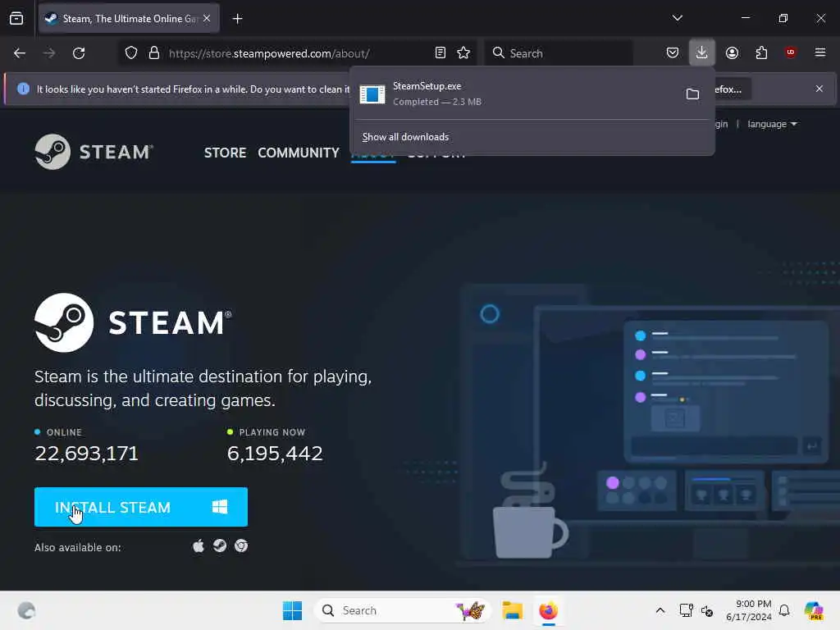Open Firefox View icon at top left
Viewport: 840px width, 630px height.
pos(16,19)
